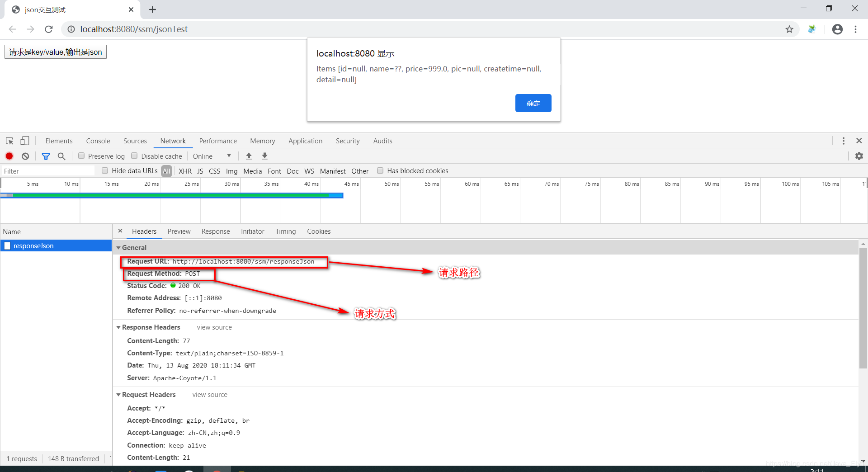Click the network Filter input field
The image size is (868, 472).
click(x=48, y=171)
